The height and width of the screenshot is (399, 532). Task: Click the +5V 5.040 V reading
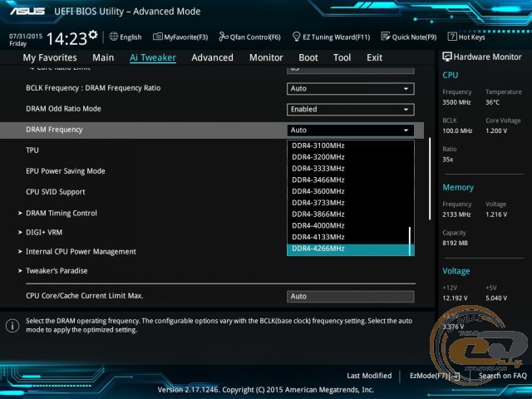point(496,298)
